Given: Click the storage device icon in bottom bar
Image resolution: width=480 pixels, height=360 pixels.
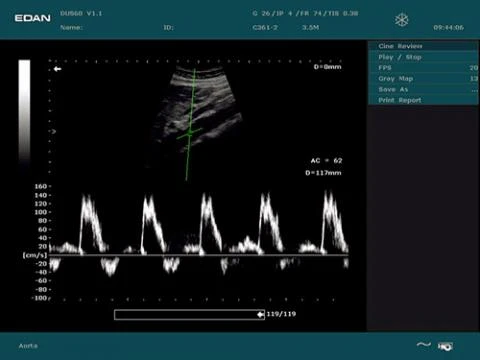Looking at the screenshot, I should click(445, 347).
